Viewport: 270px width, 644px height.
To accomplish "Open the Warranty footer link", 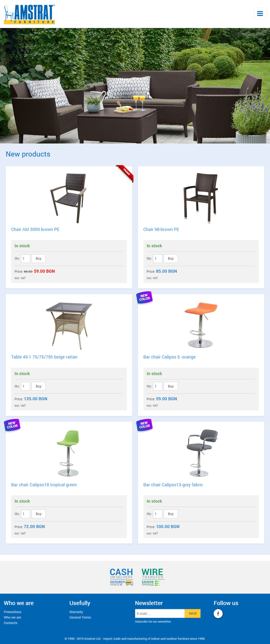I will [x=76, y=612].
